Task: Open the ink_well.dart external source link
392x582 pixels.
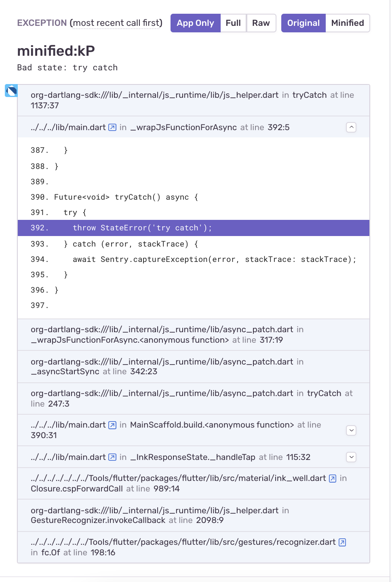Action: click(x=332, y=478)
